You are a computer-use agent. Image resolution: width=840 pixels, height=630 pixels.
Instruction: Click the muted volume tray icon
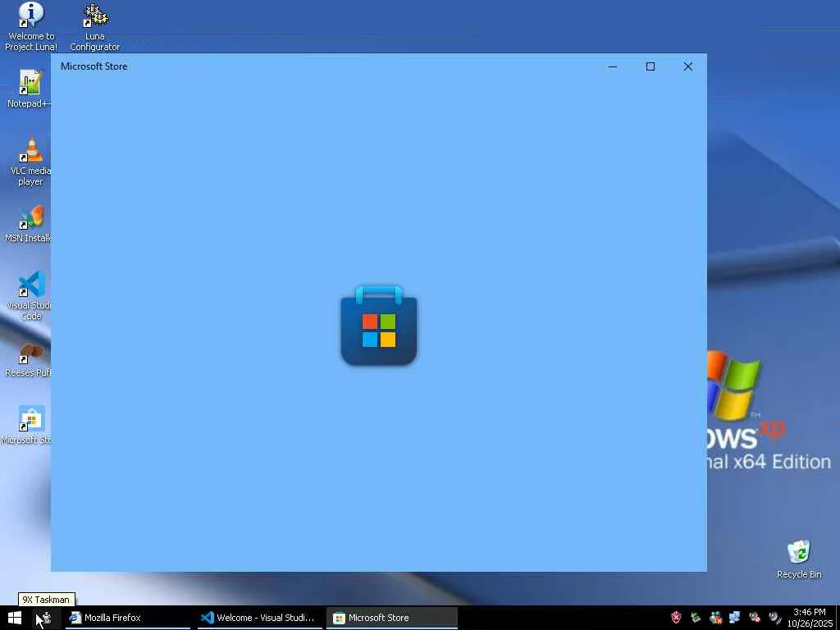pyautogui.click(x=755, y=618)
